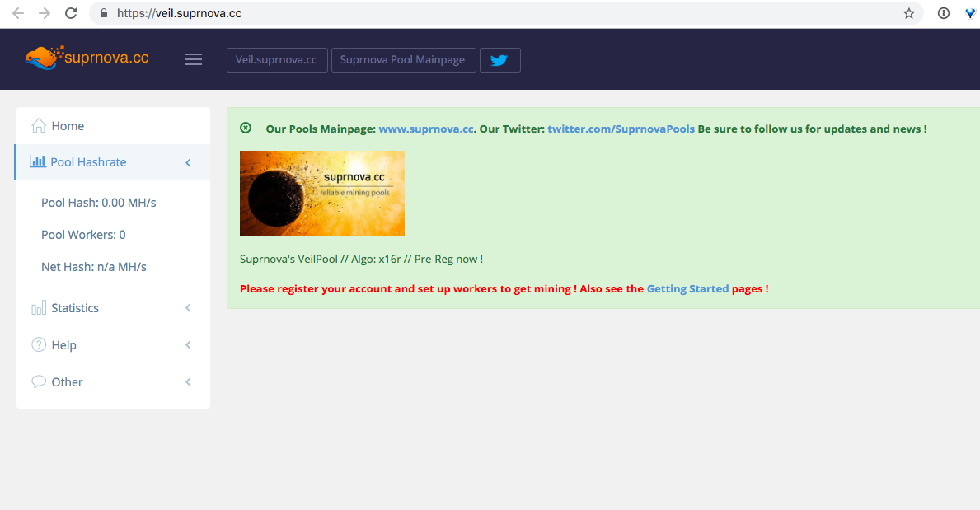Click the suprnova.cc banner image
The height and width of the screenshot is (510, 980).
[x=322, y=193]
